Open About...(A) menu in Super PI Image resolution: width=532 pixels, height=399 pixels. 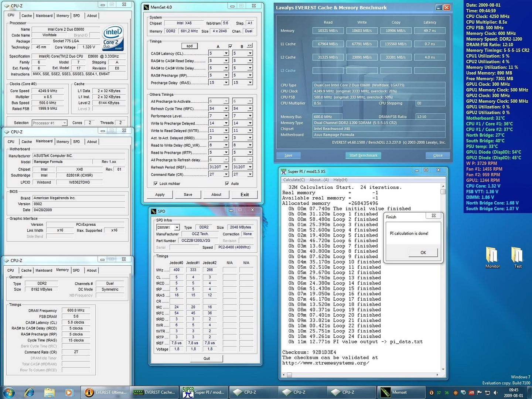point(319,180)
